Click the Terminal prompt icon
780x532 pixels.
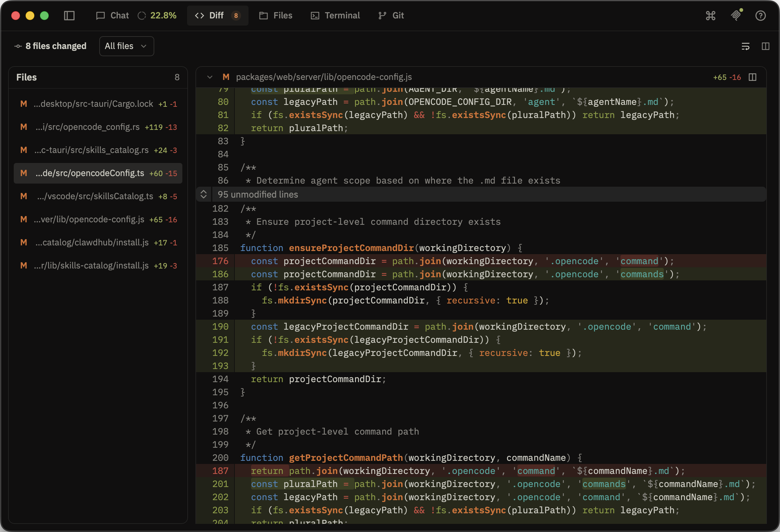(315, 15)
